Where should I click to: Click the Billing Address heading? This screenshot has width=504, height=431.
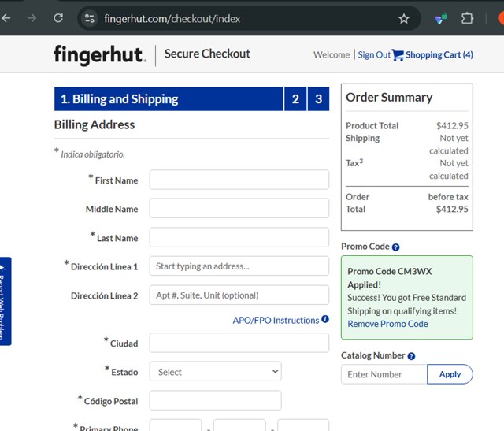[94, 124]
